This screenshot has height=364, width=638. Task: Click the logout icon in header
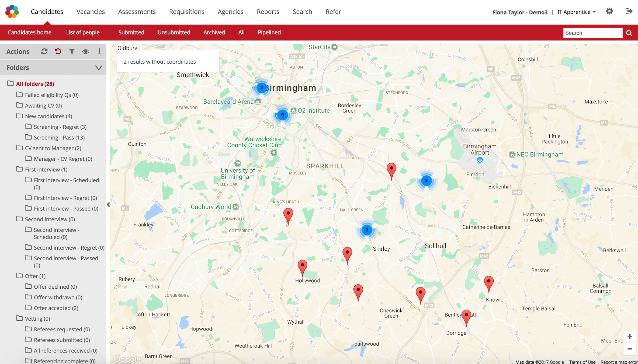pos(629,11)
